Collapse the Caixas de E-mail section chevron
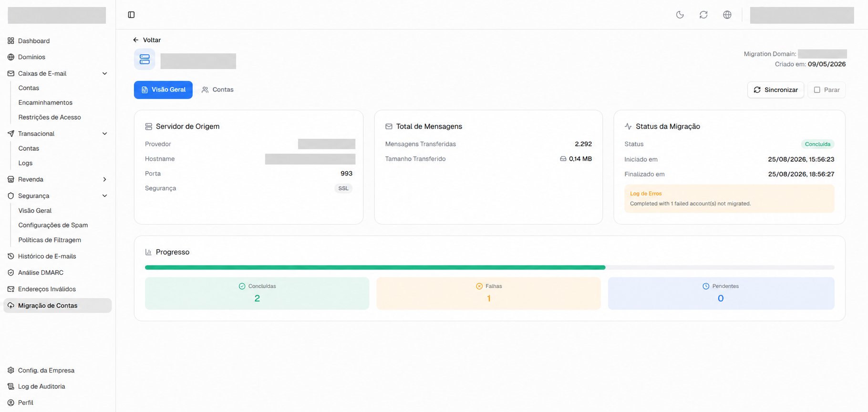 click(x=105, y=73)
